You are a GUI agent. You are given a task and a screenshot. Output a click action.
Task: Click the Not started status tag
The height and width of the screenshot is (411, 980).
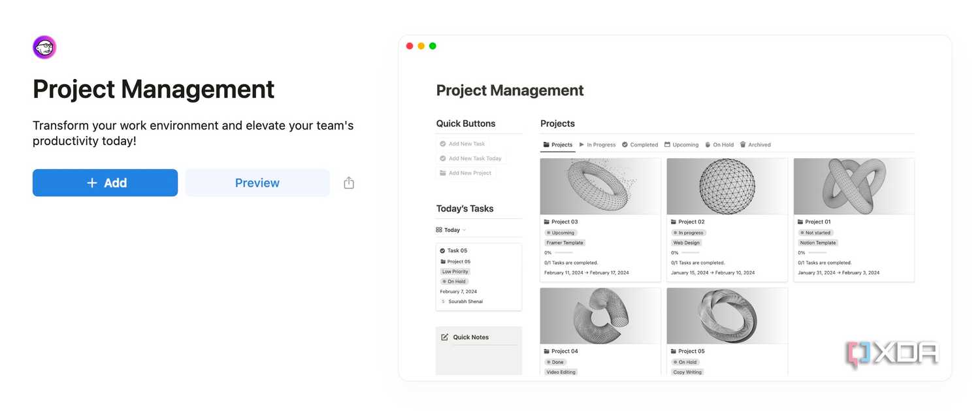click(815, 233)
